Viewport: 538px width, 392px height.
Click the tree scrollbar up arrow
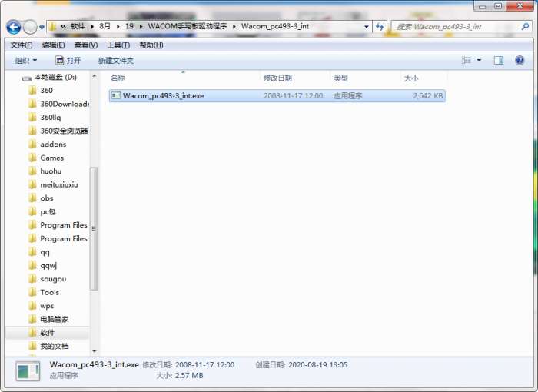point(95,75)
